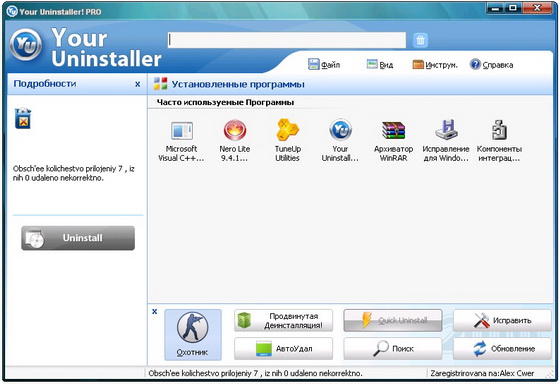
Task: Click the Обновление update button
Action: pyautogui.click(x=502, y=349)
